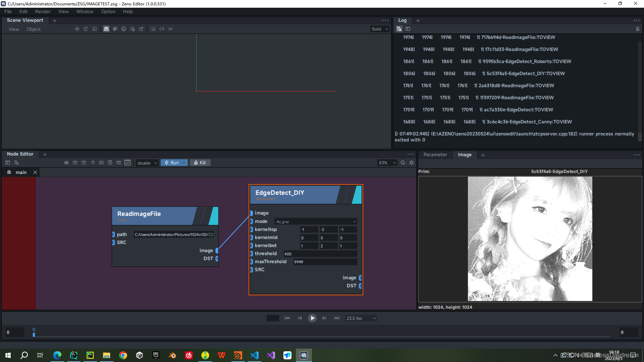Open the disable dropdown in Node Editor

tap(147, 163)
